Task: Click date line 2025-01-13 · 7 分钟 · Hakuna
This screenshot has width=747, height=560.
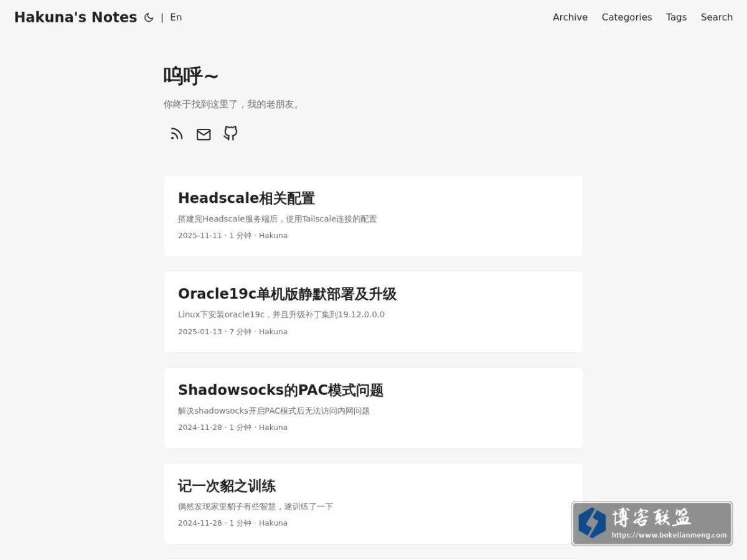Action: (233, 332)
